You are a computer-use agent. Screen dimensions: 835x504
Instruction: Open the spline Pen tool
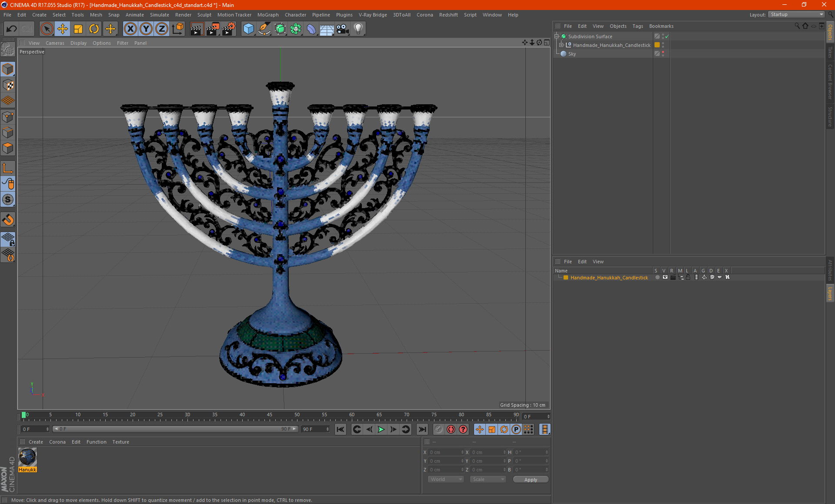(264, 29)
